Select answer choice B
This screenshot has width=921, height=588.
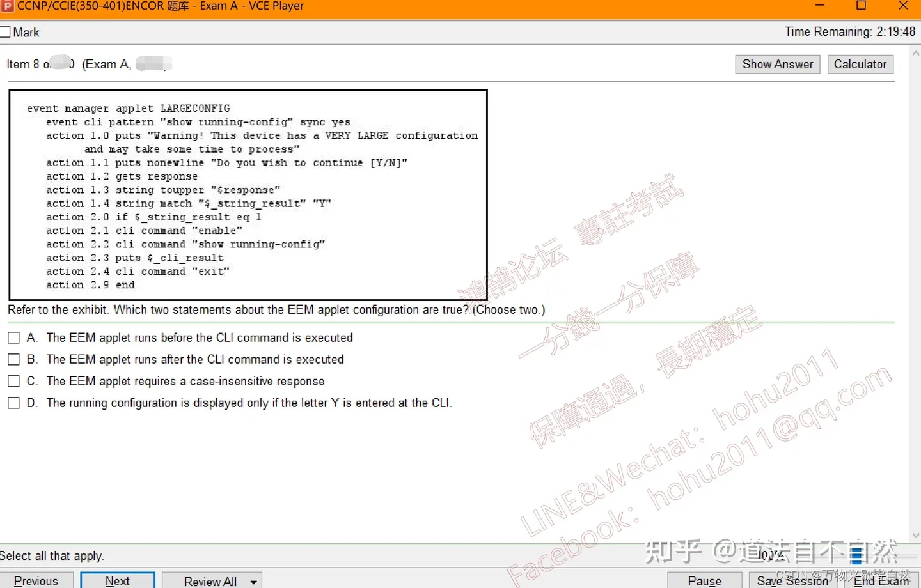tap(13, 359)
